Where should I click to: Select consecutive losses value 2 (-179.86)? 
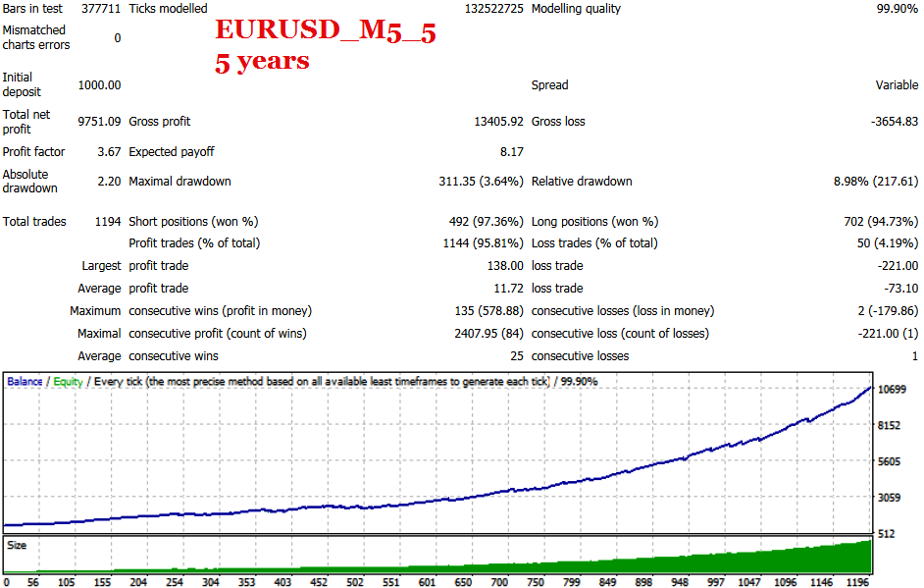click(x=888, y=311)
